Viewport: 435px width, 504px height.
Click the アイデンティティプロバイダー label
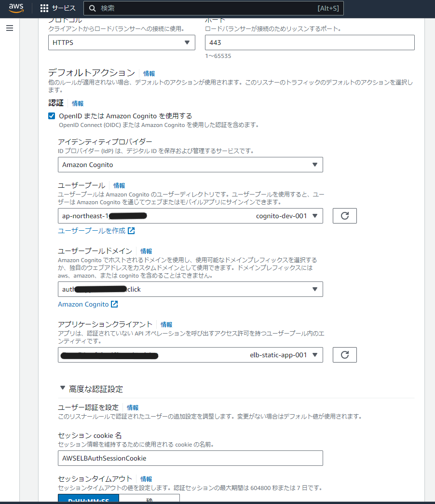click(105, 142)
